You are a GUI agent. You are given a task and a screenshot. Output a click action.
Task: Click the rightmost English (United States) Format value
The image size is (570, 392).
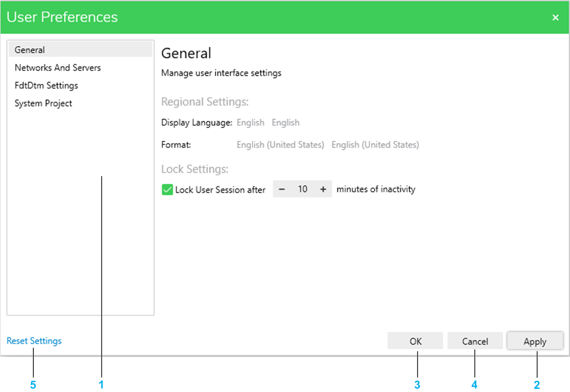pyautogui.click(x=375, y=145)
